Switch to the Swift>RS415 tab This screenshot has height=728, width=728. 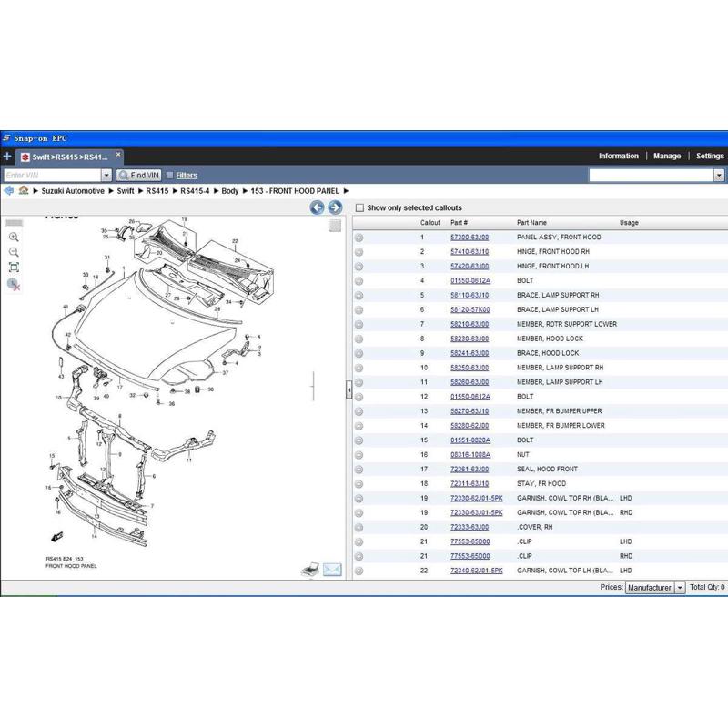click(x=70, y=157)
